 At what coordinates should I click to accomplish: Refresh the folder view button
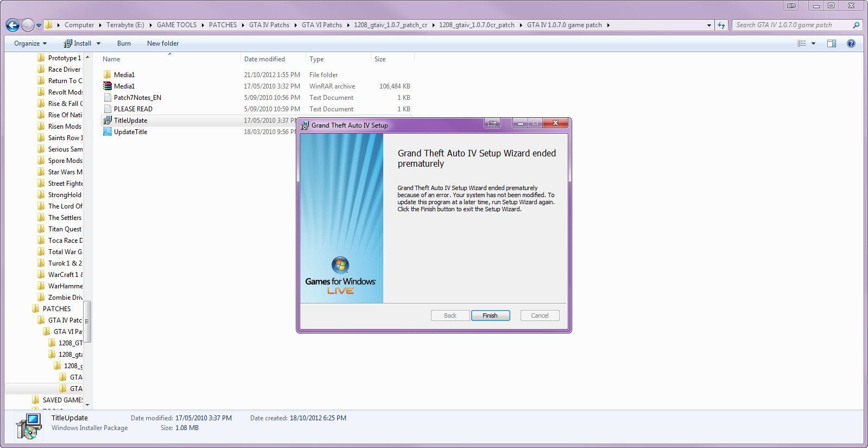pyautogui.click(x=721, y=25)
